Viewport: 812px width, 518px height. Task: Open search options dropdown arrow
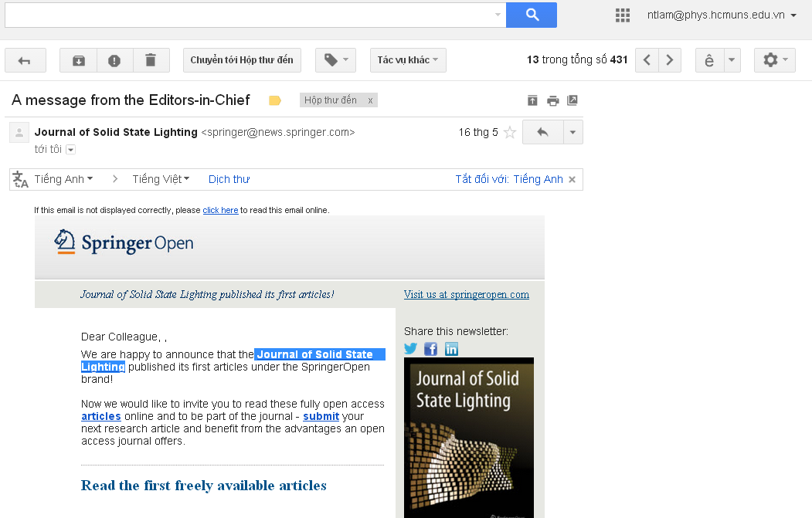point(498,15)
